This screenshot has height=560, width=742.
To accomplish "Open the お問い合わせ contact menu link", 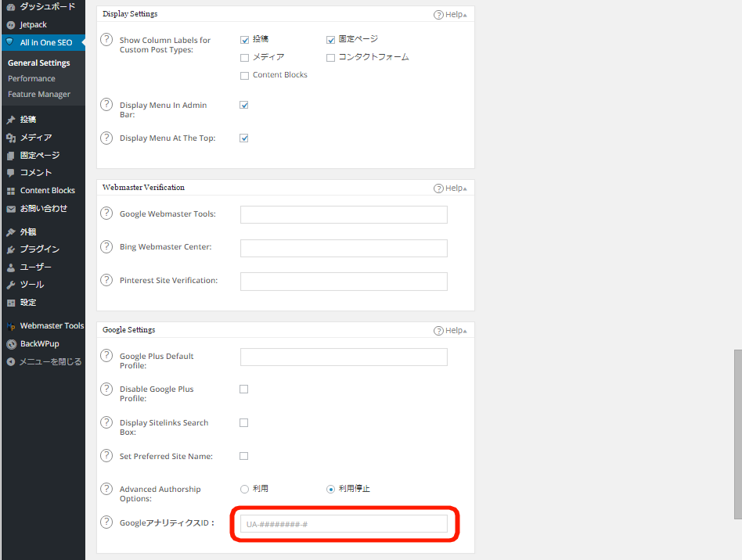I will coord(44,209).
